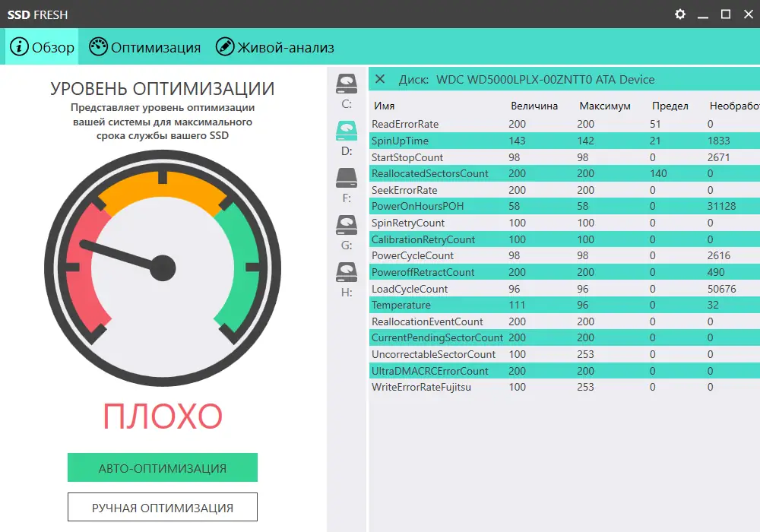
Task: Click the raw value 50676
Action: click(x=721, y=289)
